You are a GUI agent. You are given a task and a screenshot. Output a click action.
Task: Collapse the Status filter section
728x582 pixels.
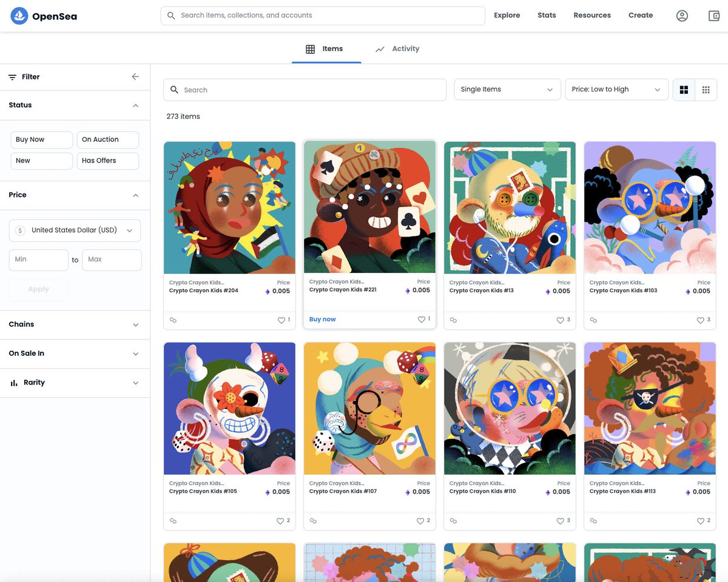pyautogui.click(x=75, y=105)
